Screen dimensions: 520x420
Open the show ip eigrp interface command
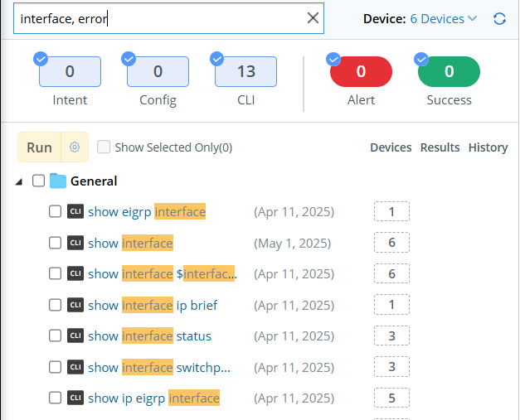coord(153,398)
